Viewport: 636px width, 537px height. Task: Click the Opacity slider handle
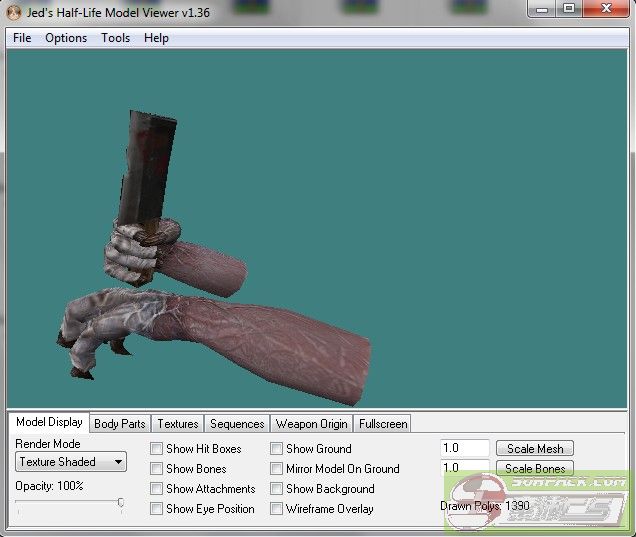click(x=121, y=503)
